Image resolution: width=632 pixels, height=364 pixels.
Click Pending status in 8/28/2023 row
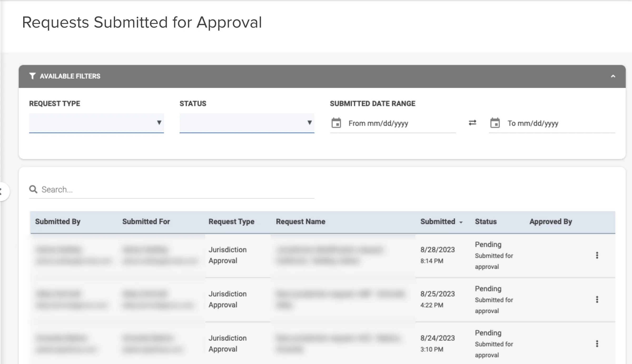(488, 244)
